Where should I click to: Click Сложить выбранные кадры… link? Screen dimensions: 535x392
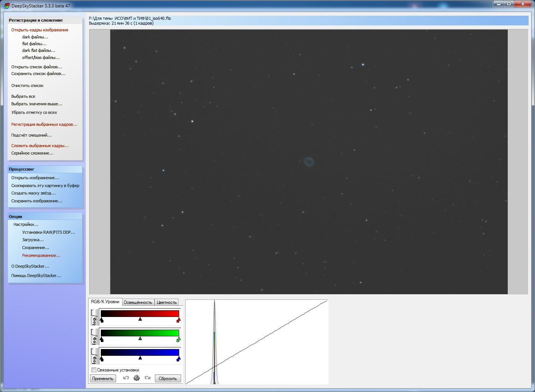click(x=40, y=146)
